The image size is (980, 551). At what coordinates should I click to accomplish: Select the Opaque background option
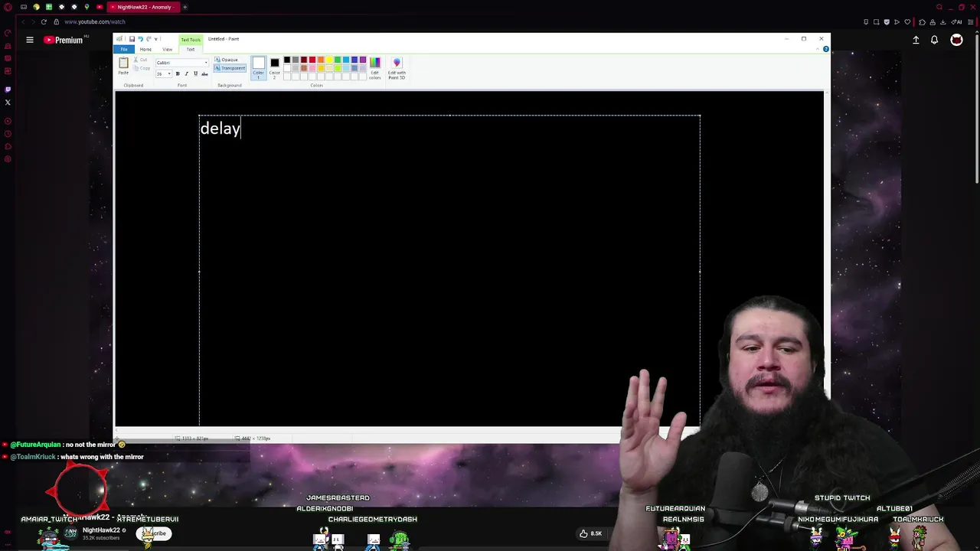tap(227, 60)
